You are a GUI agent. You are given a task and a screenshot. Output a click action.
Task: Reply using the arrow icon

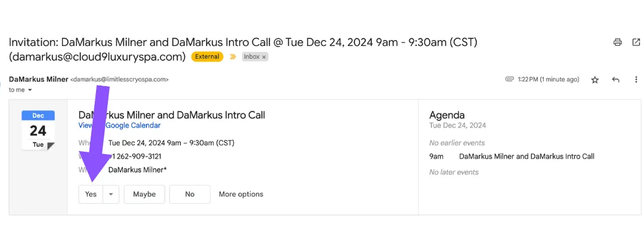[x=615, y=80]
